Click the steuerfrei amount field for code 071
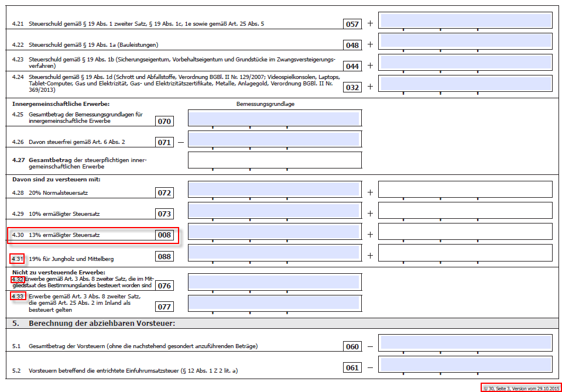This screenshot has width=562, height=392. [x=275, y=139]
